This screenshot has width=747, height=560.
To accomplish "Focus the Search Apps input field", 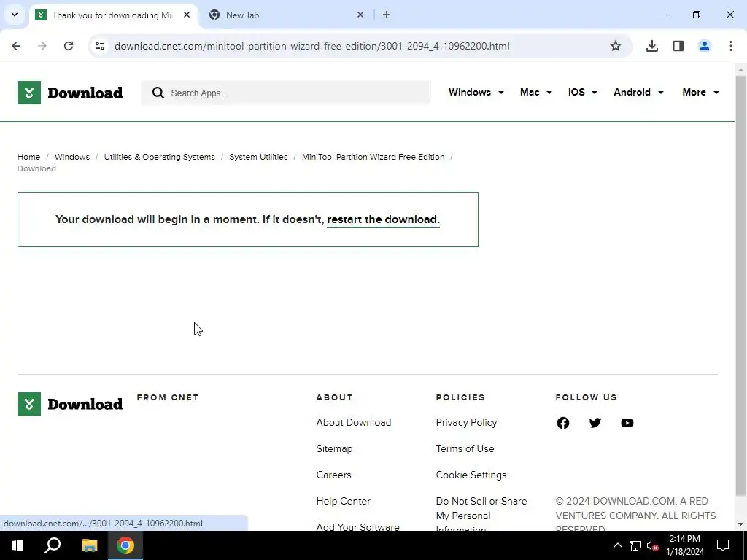I will pyautogui.click(x=286, y=93).
